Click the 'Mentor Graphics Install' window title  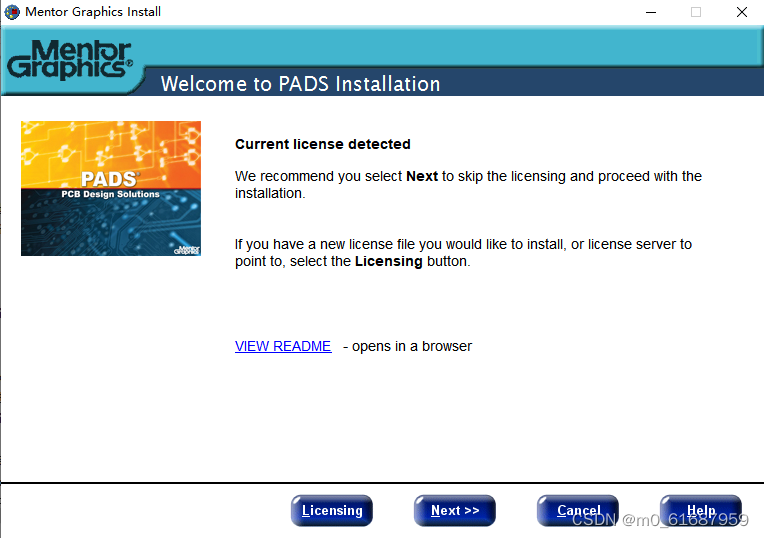point(93,12)
